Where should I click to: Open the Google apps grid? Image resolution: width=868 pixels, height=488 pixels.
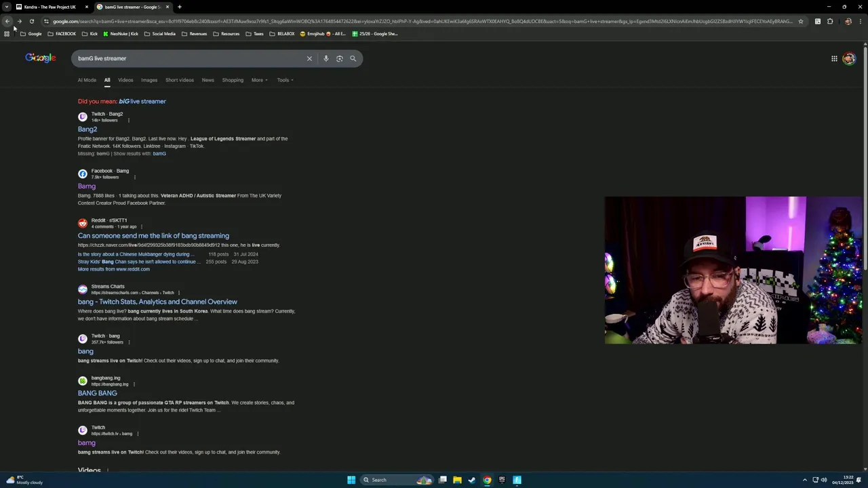pos(834,58)
